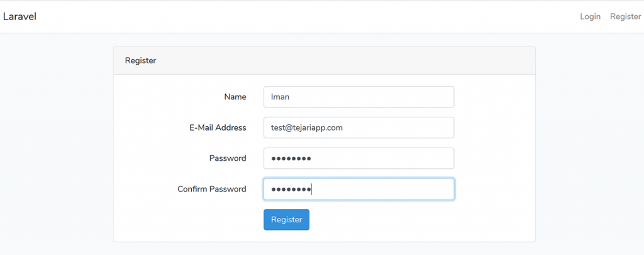
Task: Click the E-Mail Address label
Action: 218,127
